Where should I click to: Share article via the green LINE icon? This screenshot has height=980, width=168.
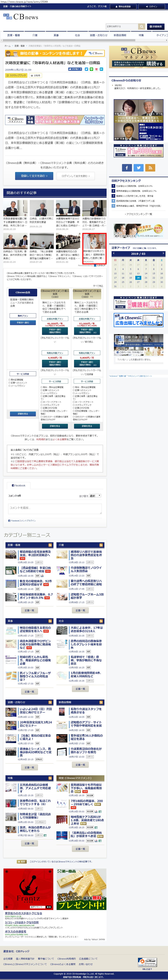tap(91, 69)
